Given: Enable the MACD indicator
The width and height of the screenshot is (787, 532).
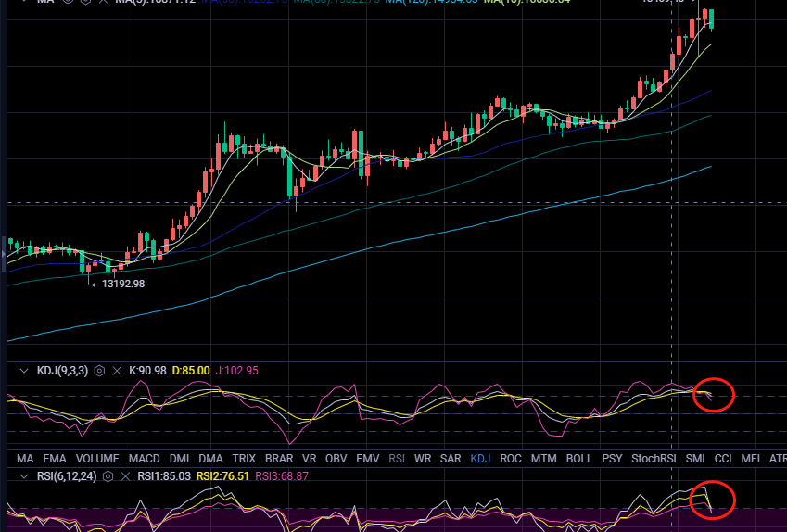Looking at the screenshot, I should pyautogui.click(x=144, y=458).
